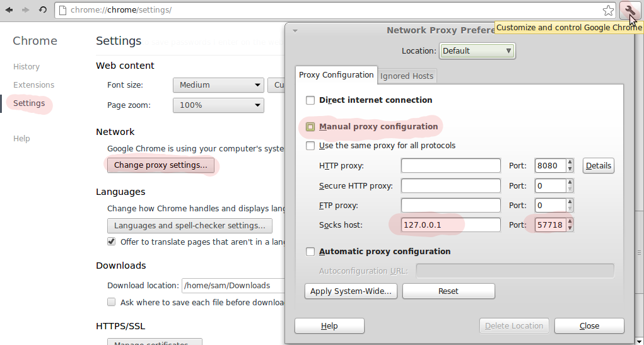
Task: Click the HTTP port field showing 8080
Action: pyautogui.click(x=551, y=165)
